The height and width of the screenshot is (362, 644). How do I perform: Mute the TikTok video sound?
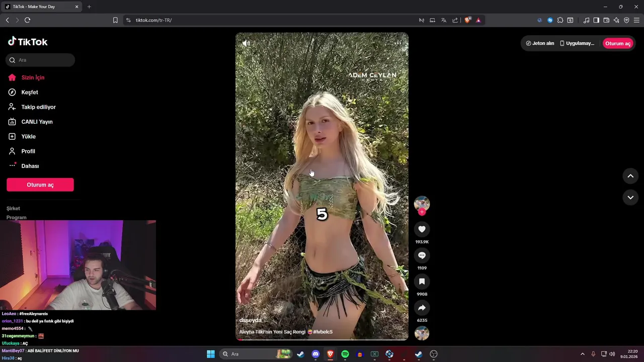pyautogui.click(x=246, y=43)
